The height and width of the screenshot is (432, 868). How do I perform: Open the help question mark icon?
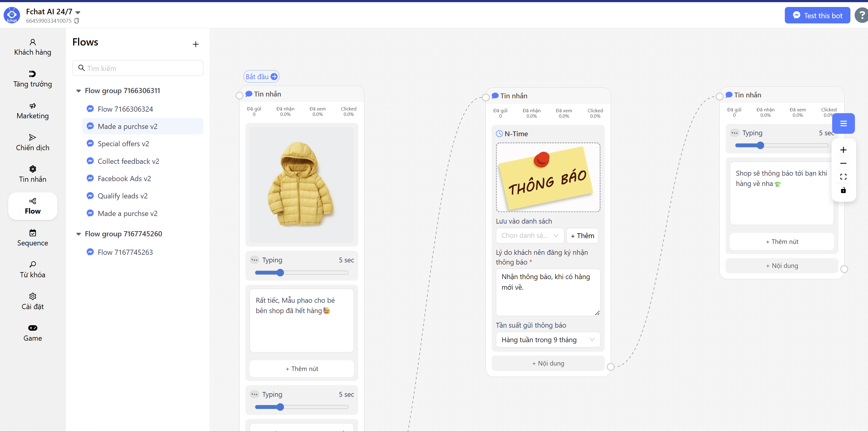[862, 15]
